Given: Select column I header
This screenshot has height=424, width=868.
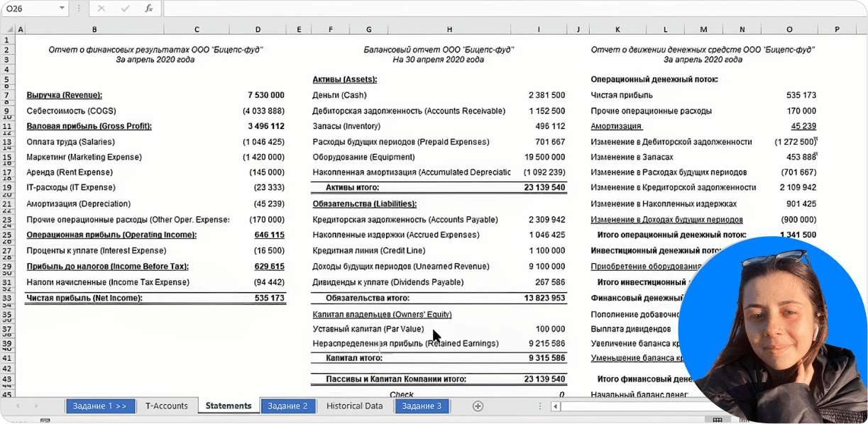Looking at the screenshot, I should tap(539, 29).
